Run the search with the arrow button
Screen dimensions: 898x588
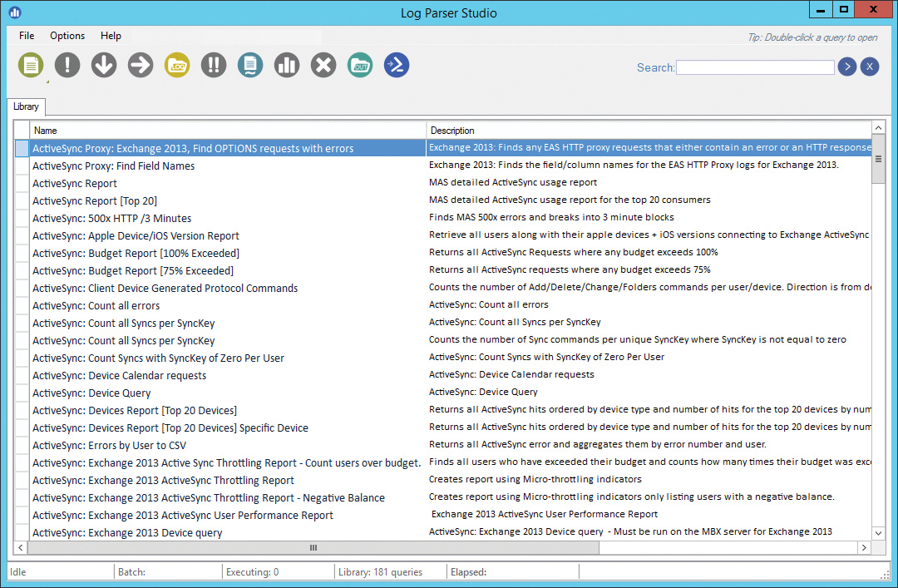(846, 67)
